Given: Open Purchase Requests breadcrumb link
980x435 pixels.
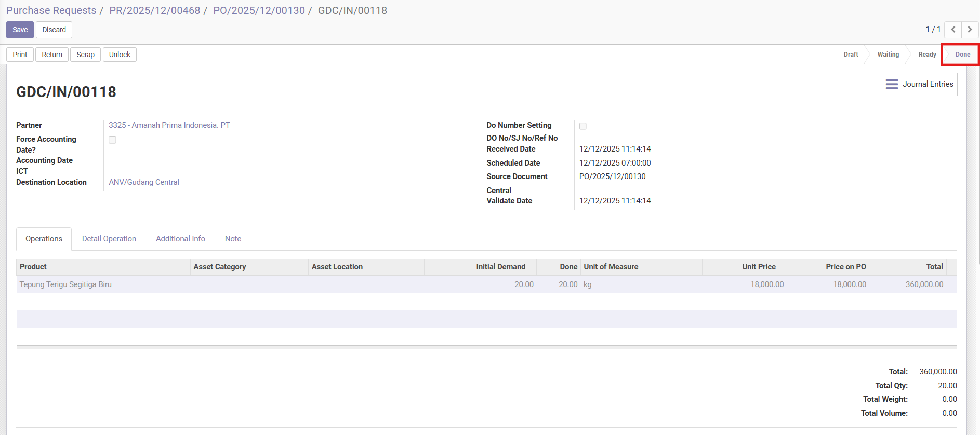Looking at the screenshot, I should (51, 10).
